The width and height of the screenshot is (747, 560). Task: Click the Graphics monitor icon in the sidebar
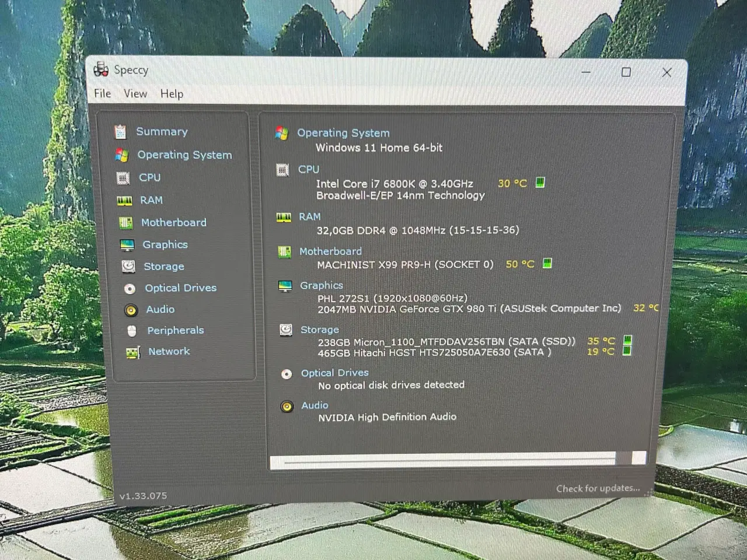(x=127, y=244)
